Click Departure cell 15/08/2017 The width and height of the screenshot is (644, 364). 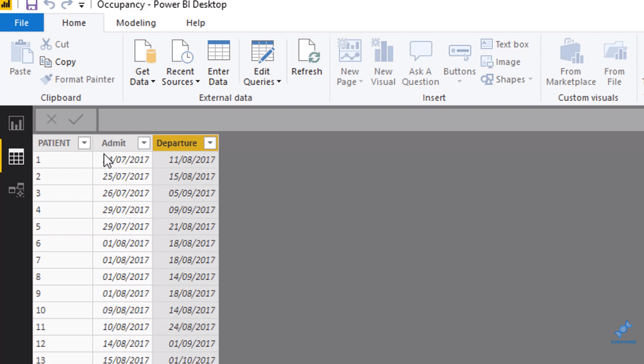pos(186,176)
